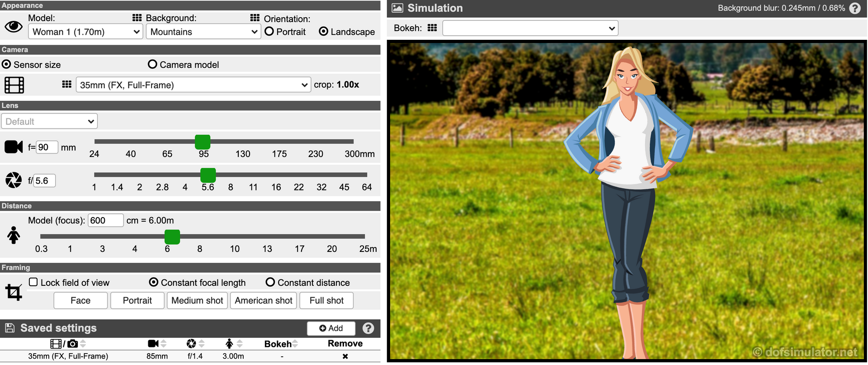Open the Model dropdown showing Woman 1
Image resolution: width=868 pixels, height=365 pixels.
click(x=85, y=32)
